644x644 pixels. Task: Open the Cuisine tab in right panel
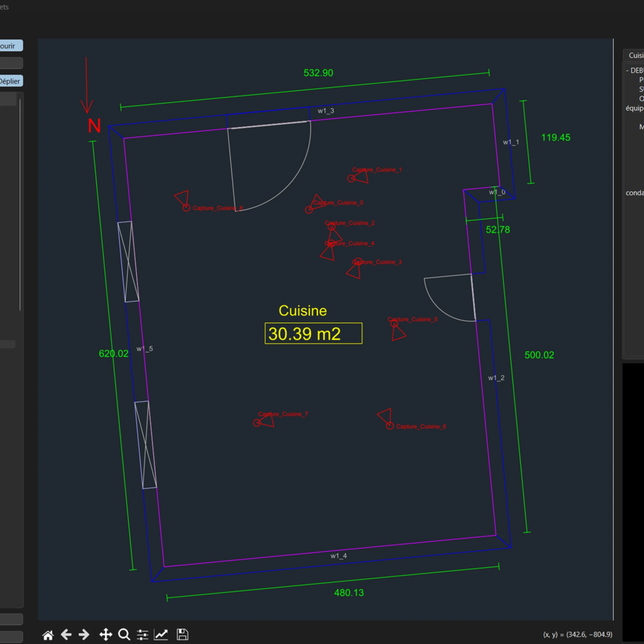pos(635,55)
